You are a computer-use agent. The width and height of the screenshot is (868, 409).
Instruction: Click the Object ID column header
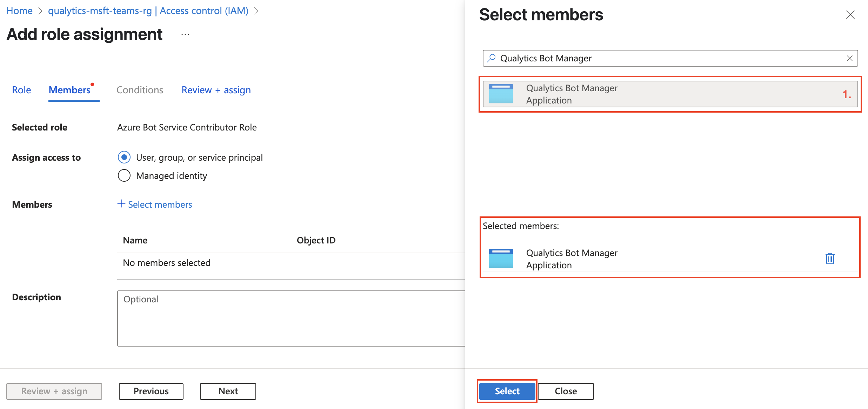click(x=316, y=240)
